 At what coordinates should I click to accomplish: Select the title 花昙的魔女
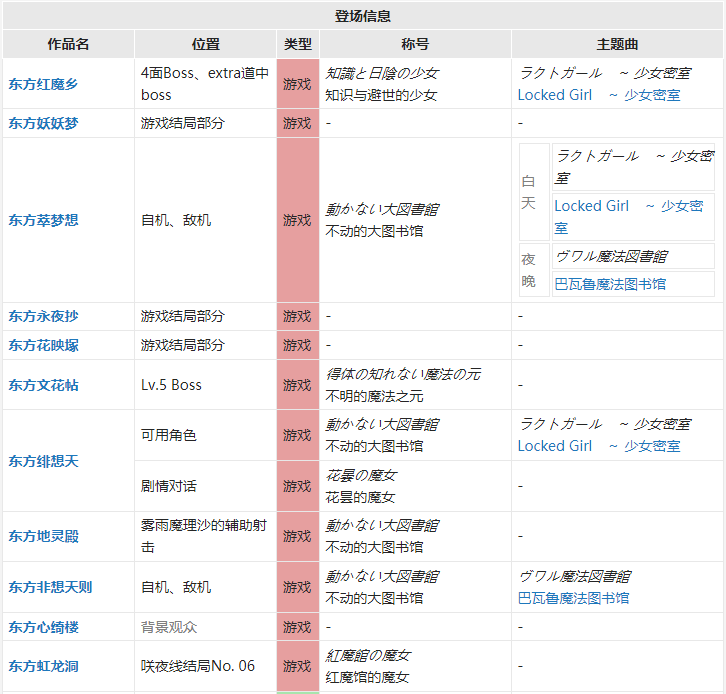[360, 497]
